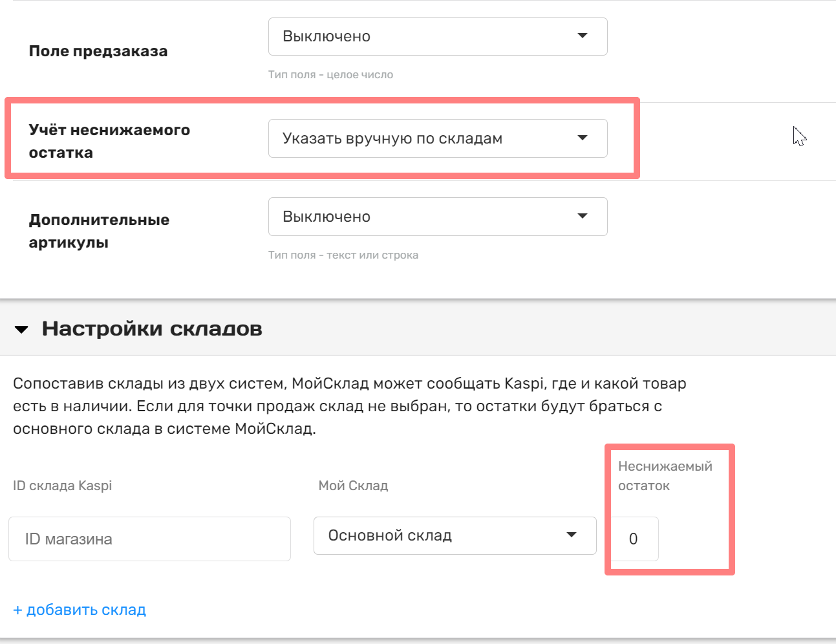This screenshot has width=836, height=644.
Task: Click the Неснижаемый остаток column header
Action: point(665,476)
